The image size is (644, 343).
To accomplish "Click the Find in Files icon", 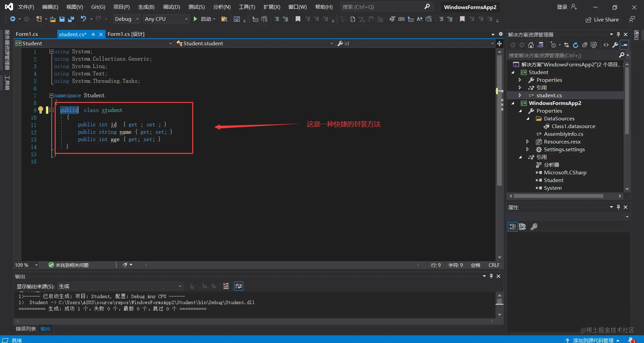I will click(x=224, y=19).
